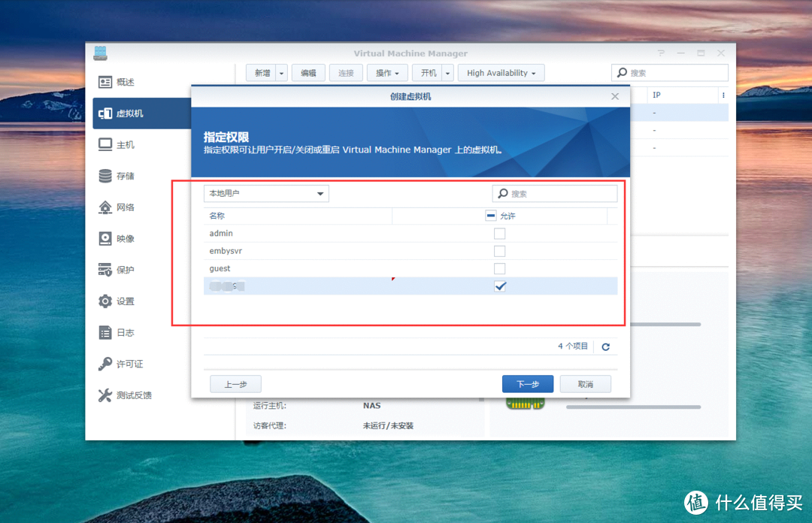Open the 网络 network section
This screenshot has height=523, width=812.
[126, 207]
